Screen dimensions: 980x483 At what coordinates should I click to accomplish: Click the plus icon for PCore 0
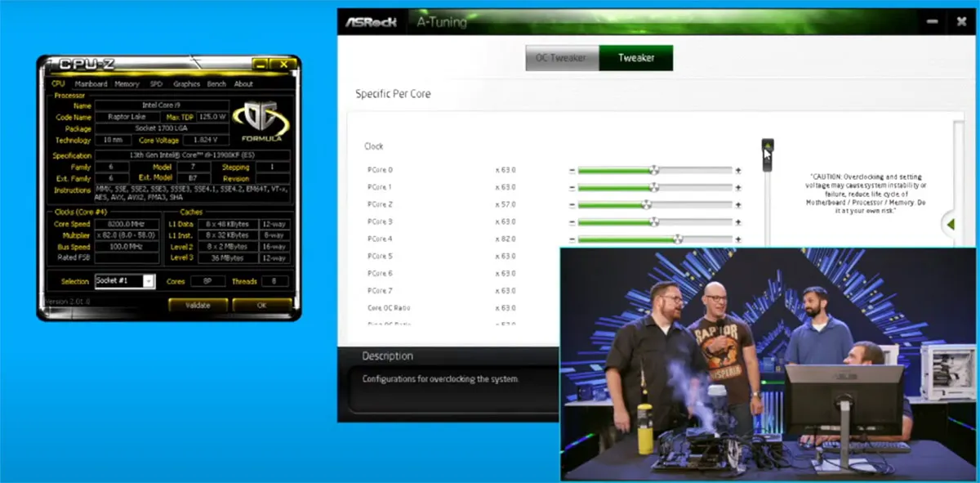[x=737, y=171]
